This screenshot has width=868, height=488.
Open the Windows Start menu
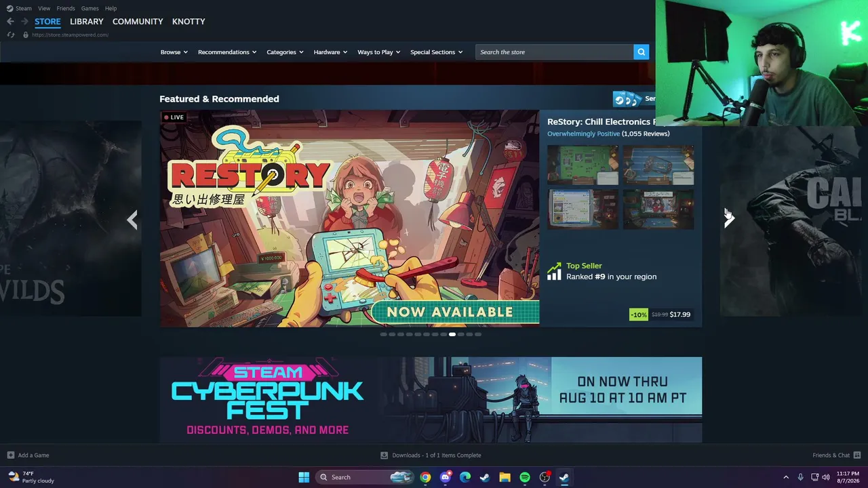(x=304, y=477)
